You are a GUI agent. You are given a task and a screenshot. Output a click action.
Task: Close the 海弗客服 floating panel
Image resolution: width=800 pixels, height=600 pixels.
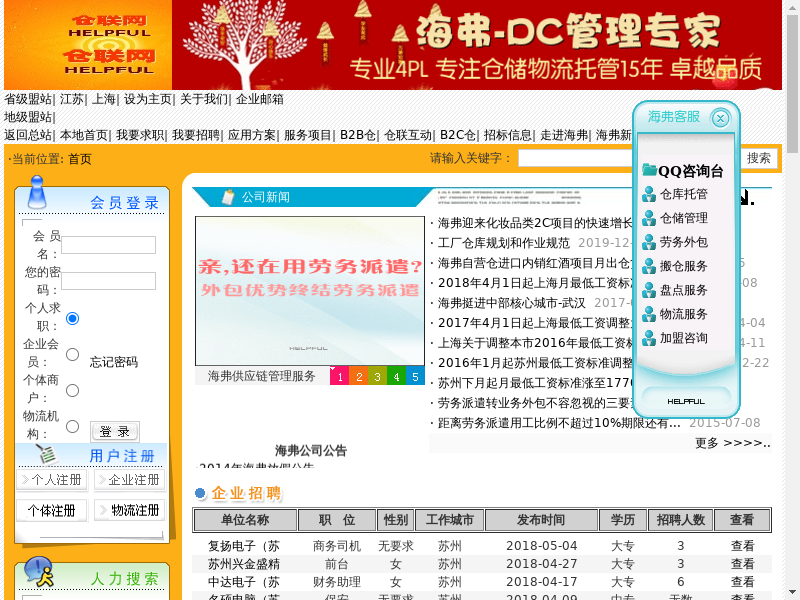point(720,119)
